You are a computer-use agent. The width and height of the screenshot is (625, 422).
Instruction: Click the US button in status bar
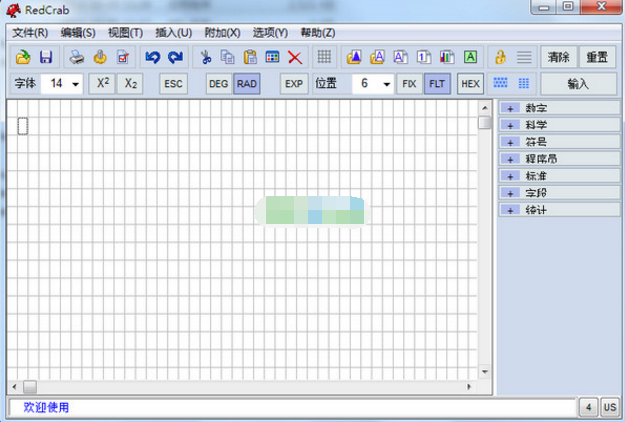pyautogui.click(x=610, y=407)
